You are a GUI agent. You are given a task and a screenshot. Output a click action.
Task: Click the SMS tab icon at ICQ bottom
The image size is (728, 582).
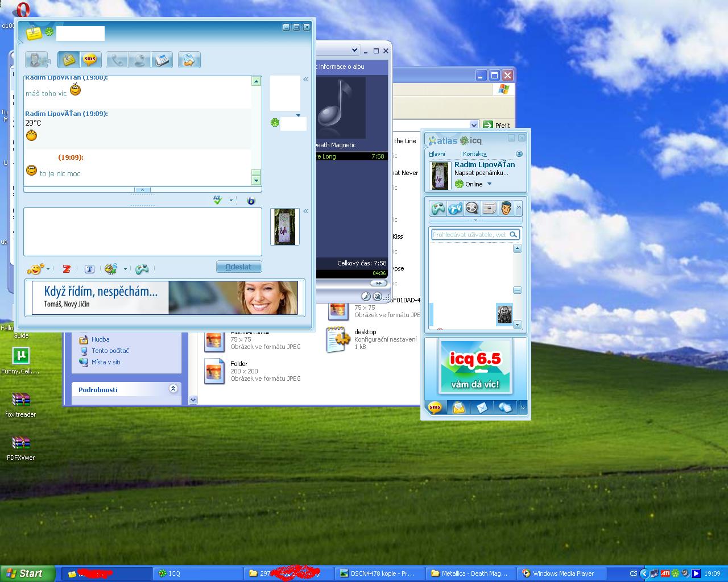point(435,407)
